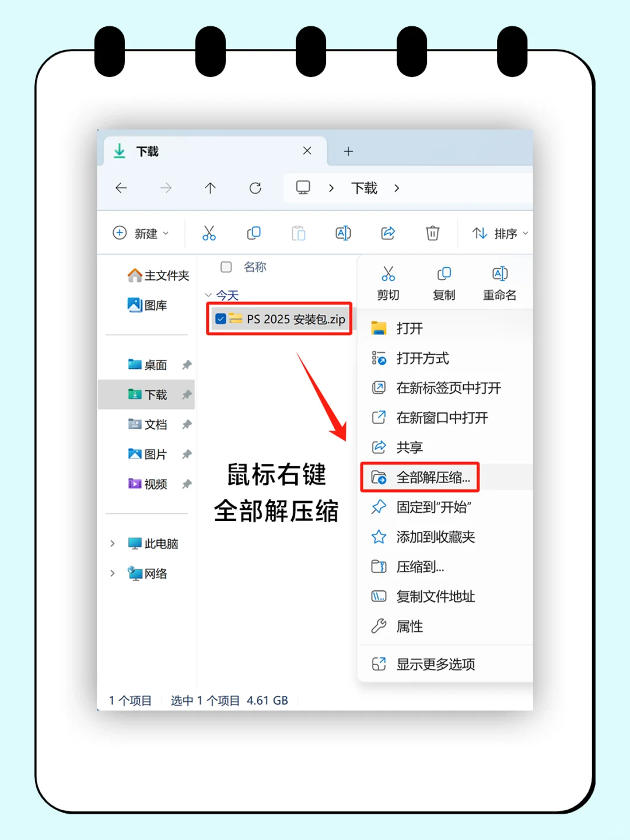Click the Cut scissors icon in toolbar
The width and height of the screenshot is (630, 840).
pyautogui.click(x=209, y=233)
